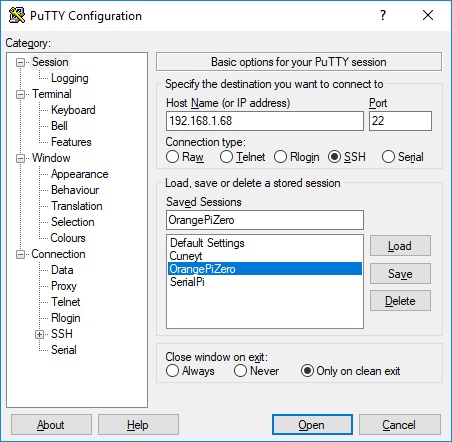Select Cuneyt in saved sessions list
The width and height of the screenshot is (452, 442).
(265, 256)
